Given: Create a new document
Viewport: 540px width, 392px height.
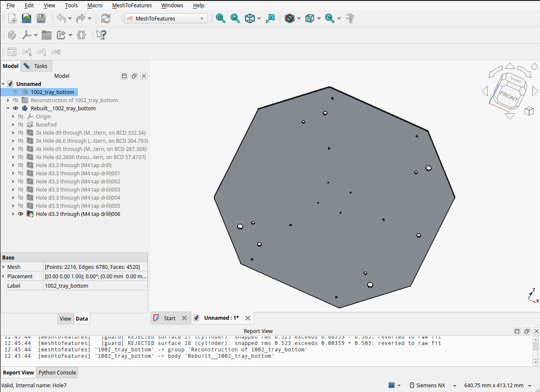Looking at the screenshot, I should (x=12, y=18).
